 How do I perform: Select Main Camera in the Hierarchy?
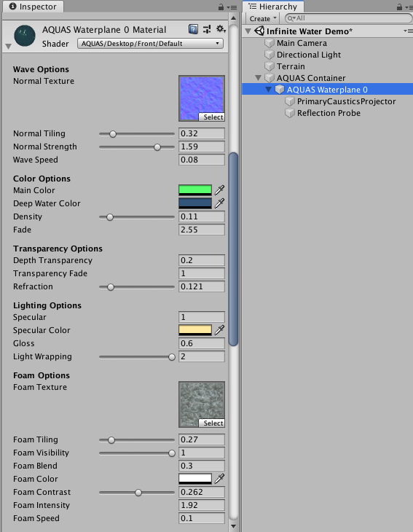pyautogui.click(x=302, y=43)
